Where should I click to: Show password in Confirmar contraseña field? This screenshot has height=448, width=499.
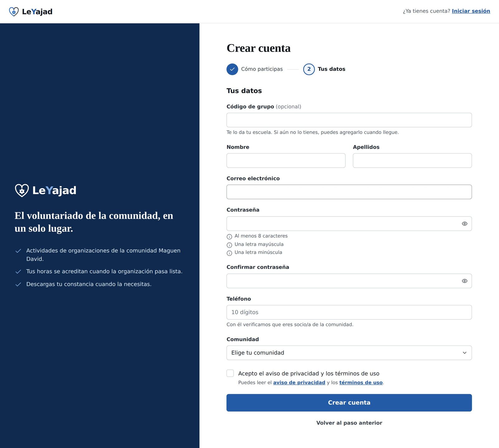click(464, 281)
